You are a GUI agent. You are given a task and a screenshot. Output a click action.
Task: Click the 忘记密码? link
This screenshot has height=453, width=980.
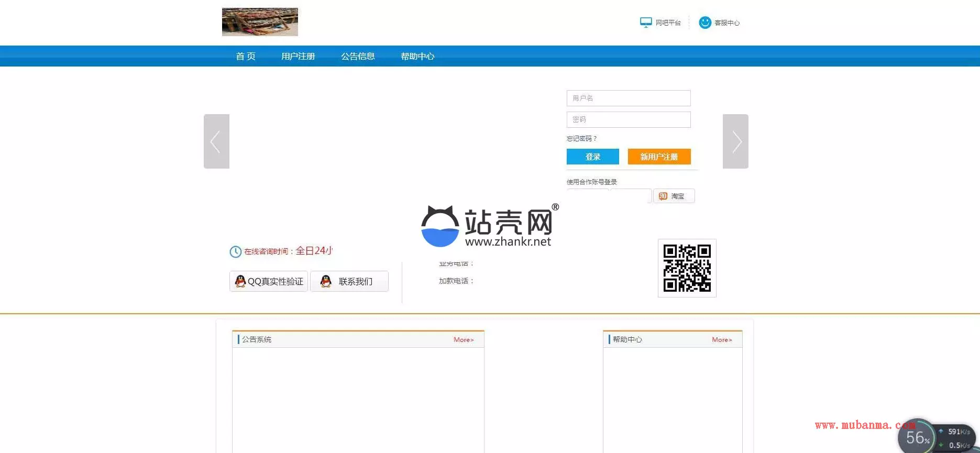coord(581,139)
